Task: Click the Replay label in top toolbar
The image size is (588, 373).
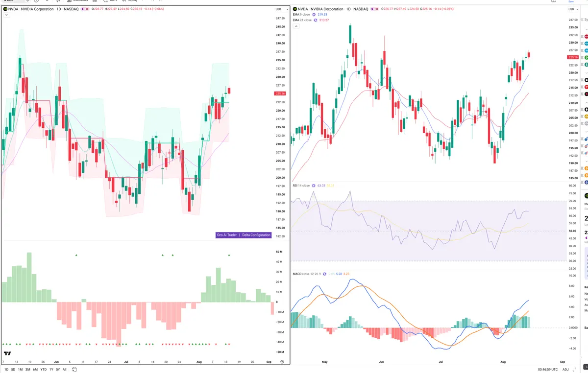Action: (x=133, y=1)
